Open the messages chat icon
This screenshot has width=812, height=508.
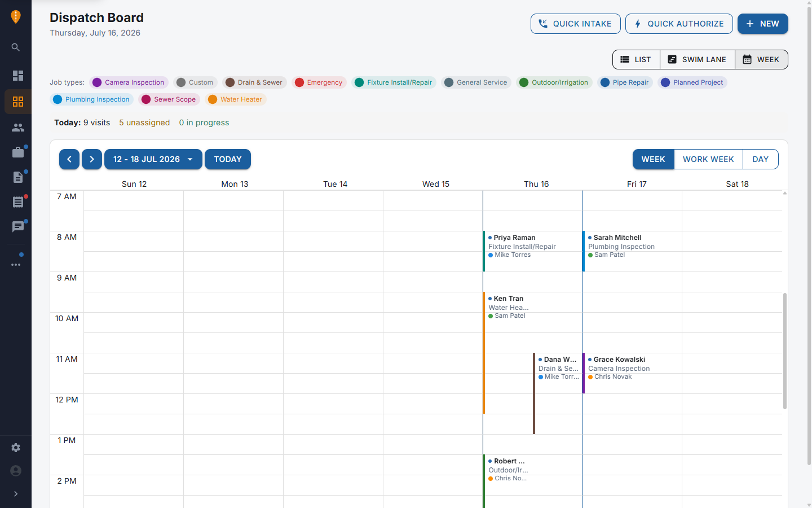point(18,227)
